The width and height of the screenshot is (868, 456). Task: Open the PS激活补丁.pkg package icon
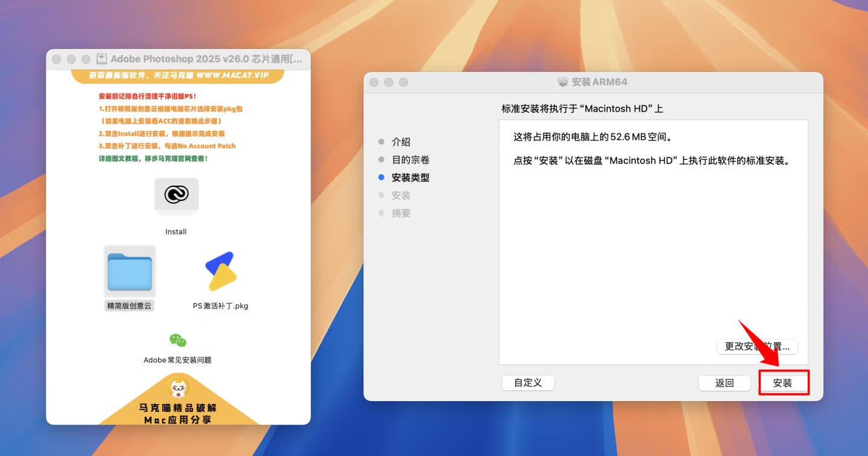(x=221, y=271)
